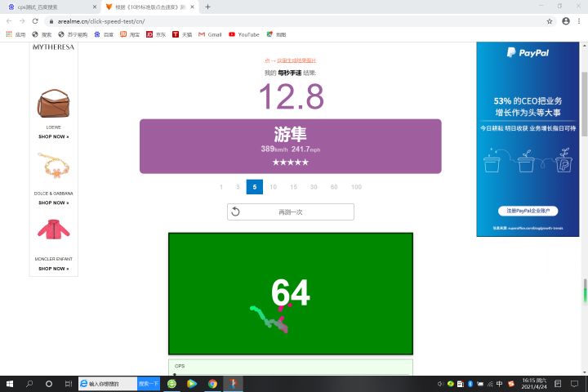This screenshot has width=588, height=392.
Task: Select the 15 second test duration
Action: pos(293,187)
